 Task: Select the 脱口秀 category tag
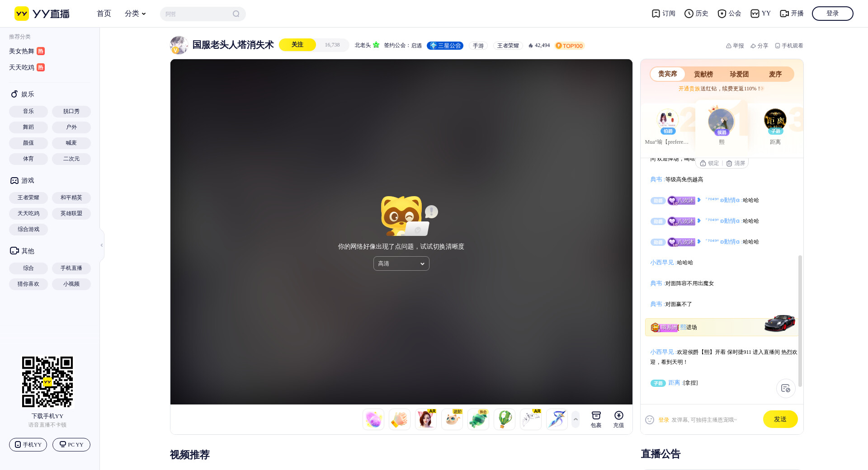click(x=71, y=111)
